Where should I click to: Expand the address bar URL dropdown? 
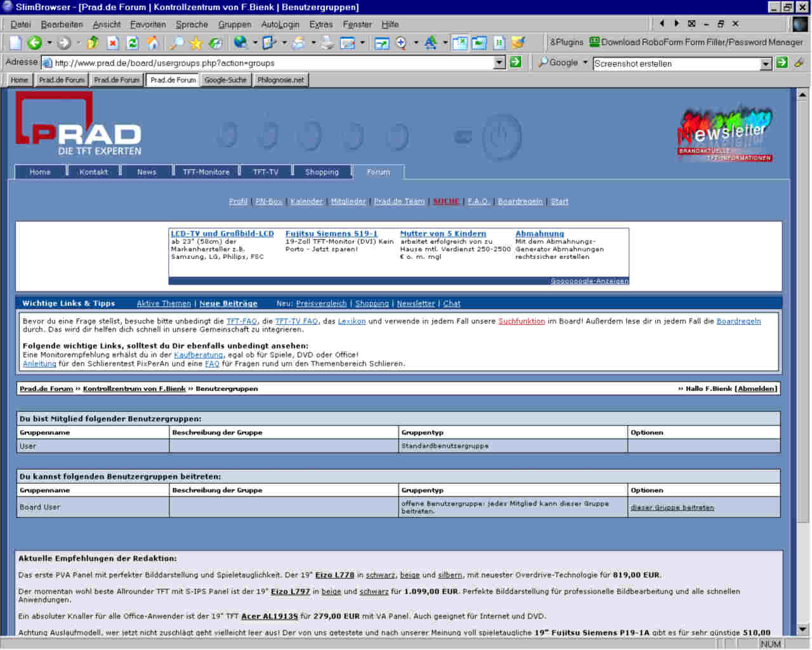499,62
